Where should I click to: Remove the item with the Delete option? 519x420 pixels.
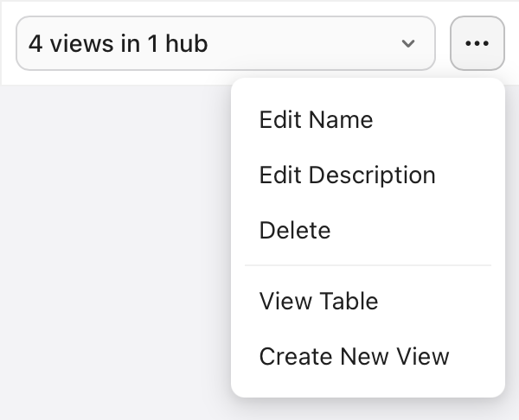[x=294, y=231]
